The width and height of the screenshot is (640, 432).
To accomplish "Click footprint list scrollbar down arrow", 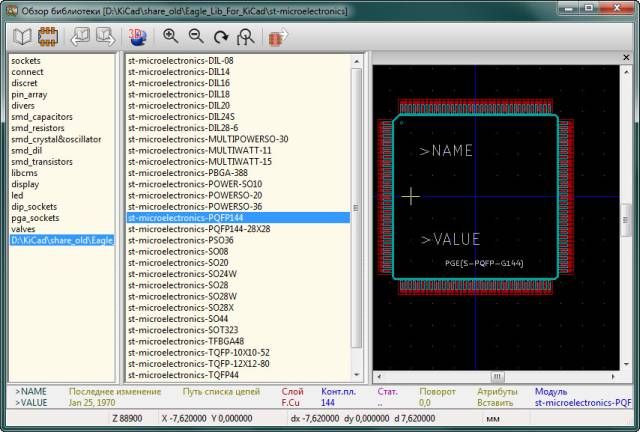I will pyautogui.click(x=356, y=374).
